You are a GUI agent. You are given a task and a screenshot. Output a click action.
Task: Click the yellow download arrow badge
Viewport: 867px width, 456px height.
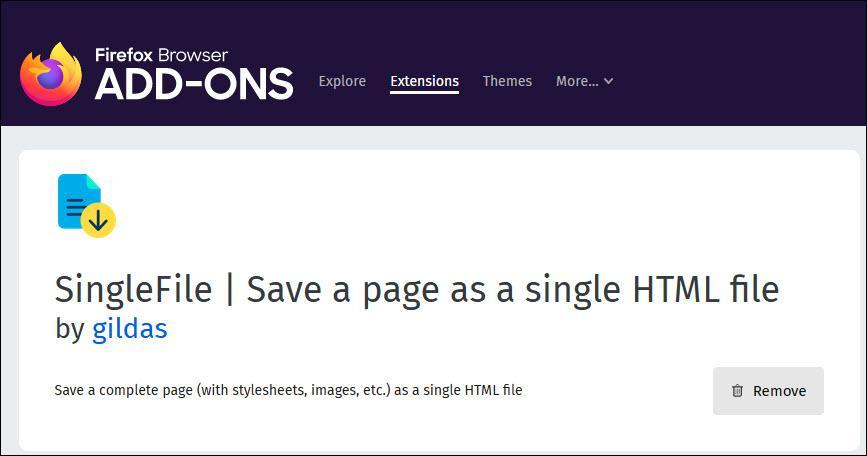pos(98,220)
